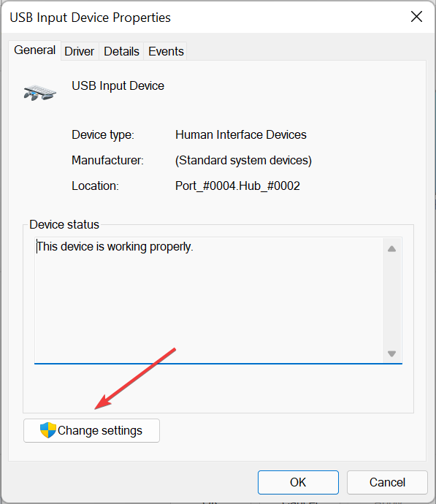Click inside the Device status text box
This screenshot has width=436, height=504.
pyautogui.click(x=209, y=300)
